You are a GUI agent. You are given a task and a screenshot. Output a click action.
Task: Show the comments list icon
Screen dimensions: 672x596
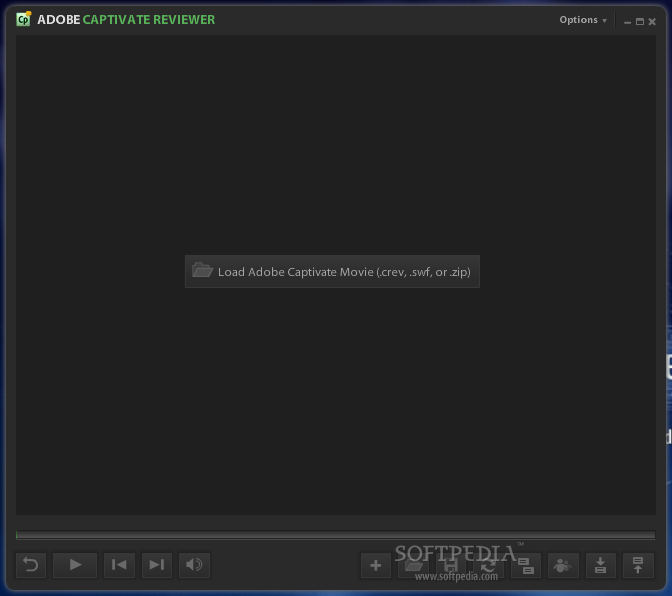click(x=526, y=565)
